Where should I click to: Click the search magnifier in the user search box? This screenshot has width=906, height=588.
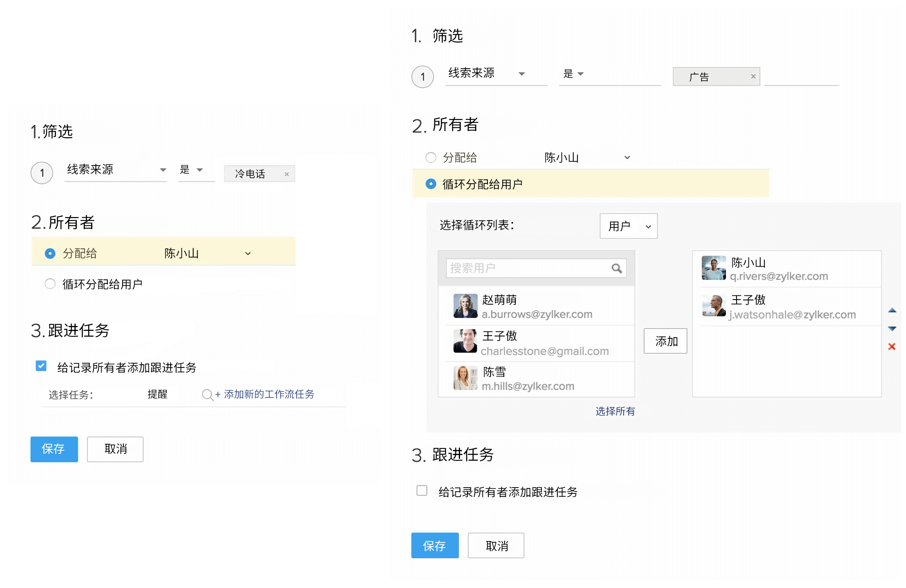click(616, 268)
